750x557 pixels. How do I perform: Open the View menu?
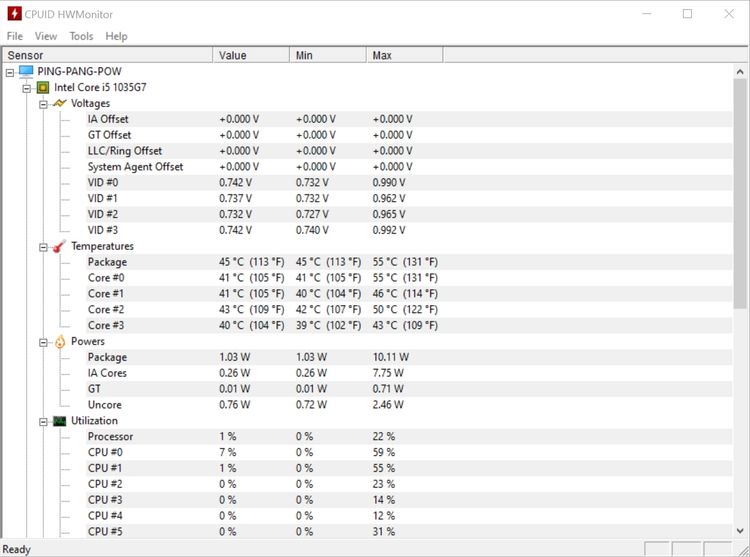46,36
